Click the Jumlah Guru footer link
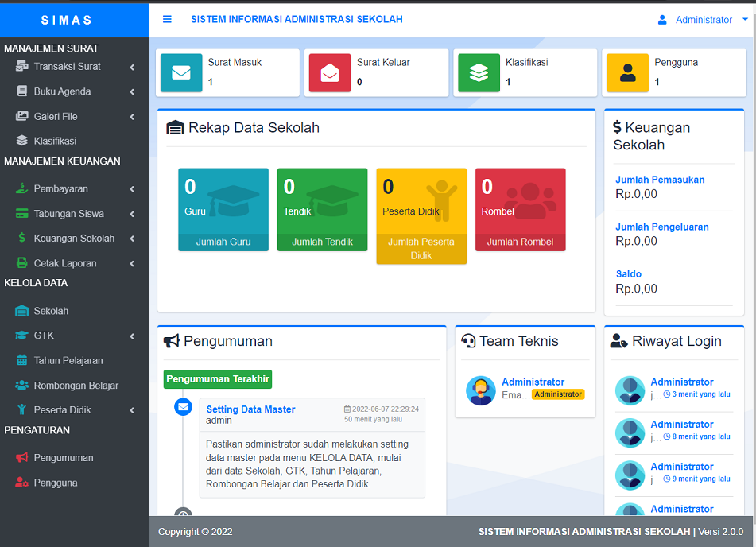Screen dimensions: 756x547 [x=223, y=242]
